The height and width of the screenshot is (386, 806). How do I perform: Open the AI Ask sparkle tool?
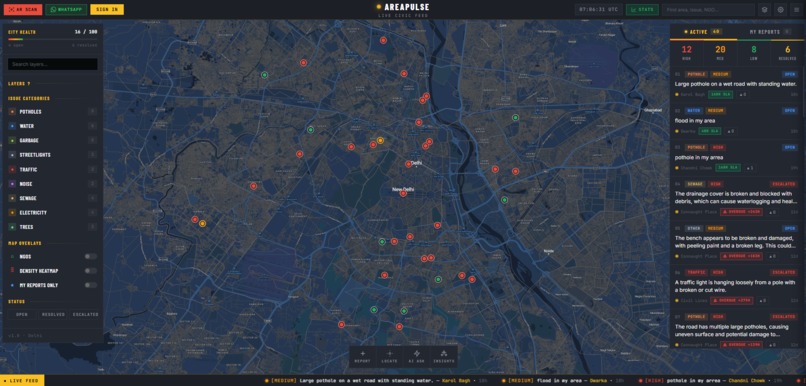pyautogui.click(x=416, y=356)
